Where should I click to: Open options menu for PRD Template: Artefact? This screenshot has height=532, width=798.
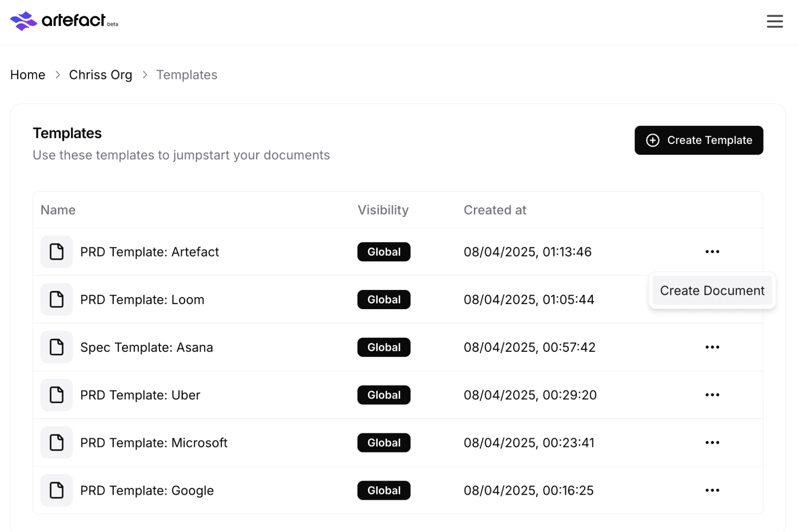712,252
